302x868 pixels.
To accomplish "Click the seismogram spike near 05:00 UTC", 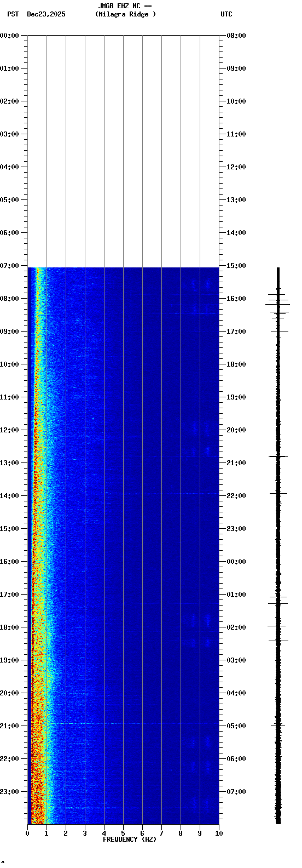I will pyautogui.click(x=278, y=725).
